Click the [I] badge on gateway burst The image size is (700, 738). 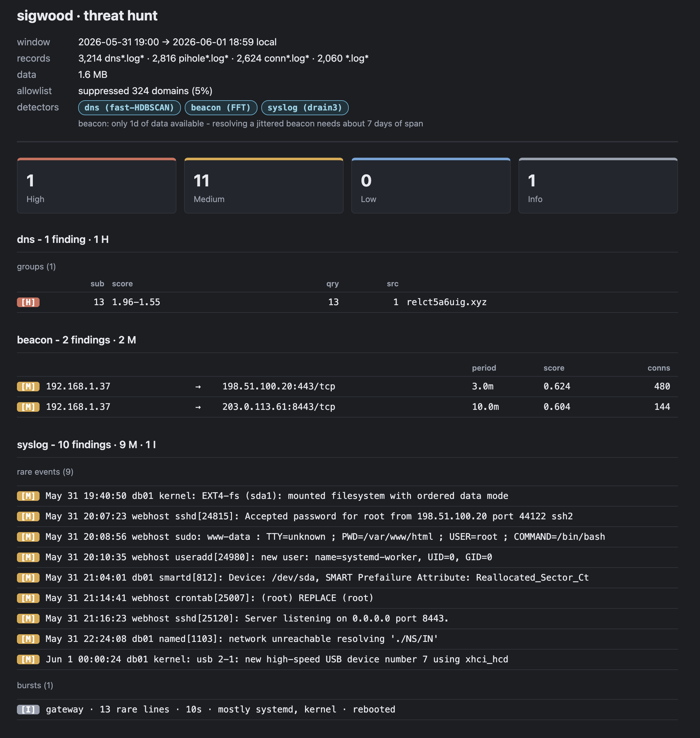pos(28,710)
